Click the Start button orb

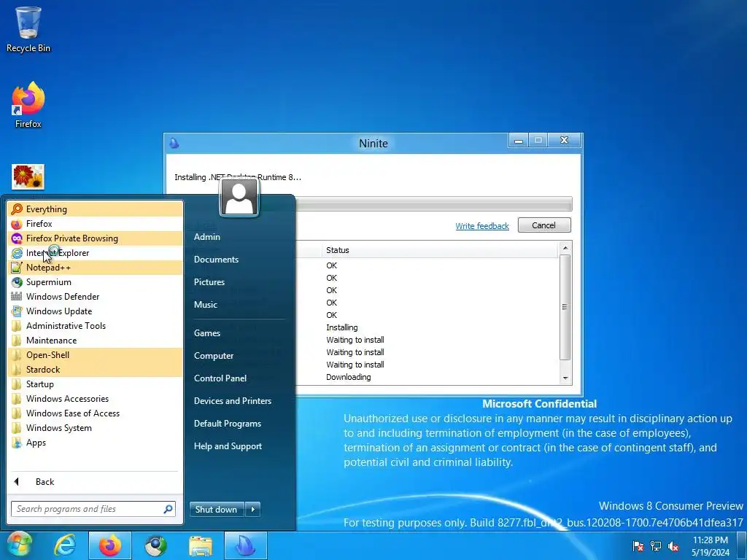coord(20,545)
